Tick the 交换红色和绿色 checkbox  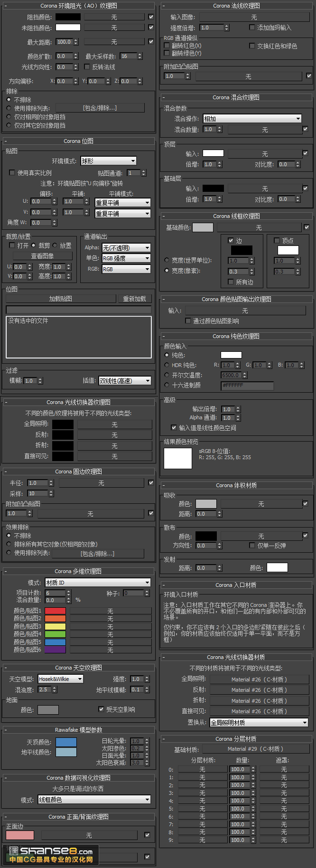(x=252, y=46)
